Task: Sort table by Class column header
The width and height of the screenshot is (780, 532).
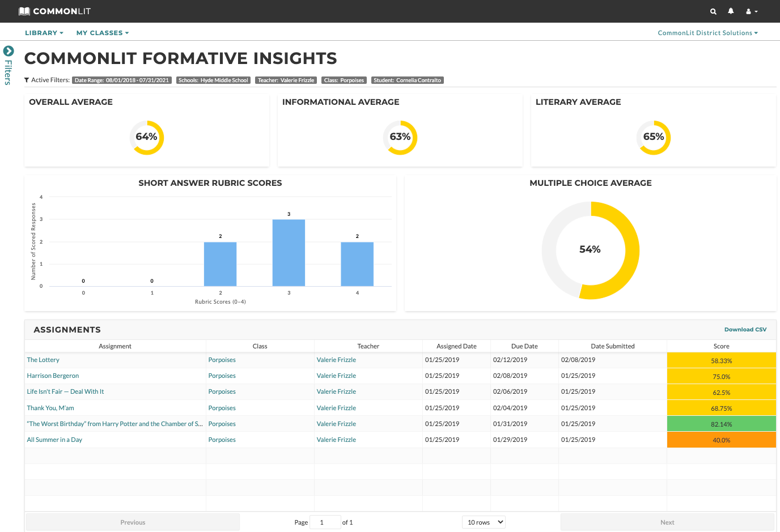Action: (x=260, y=346)
